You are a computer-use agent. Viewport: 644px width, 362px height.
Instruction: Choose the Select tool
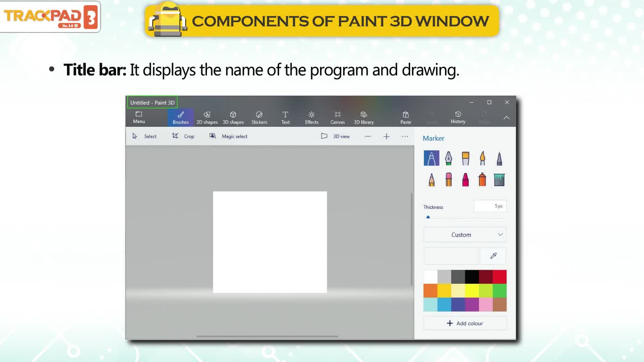point(144,136)
